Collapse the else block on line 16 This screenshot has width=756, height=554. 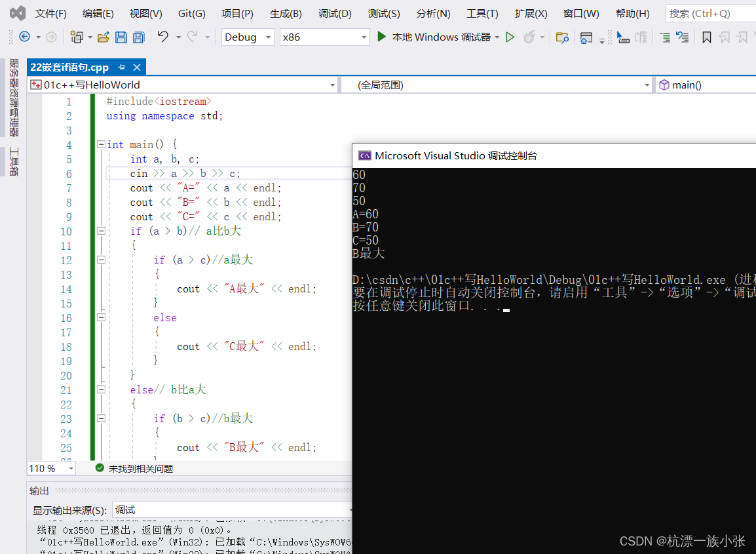(101, 317)
